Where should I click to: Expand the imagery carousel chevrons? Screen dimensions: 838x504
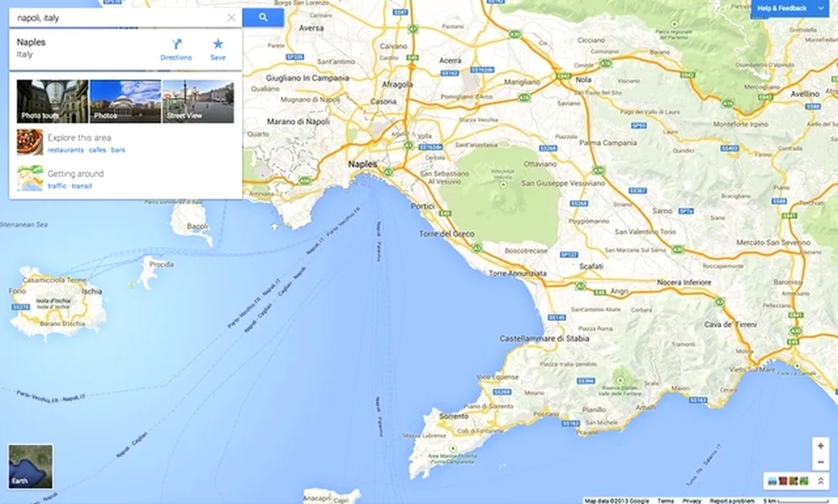(821, 481)
